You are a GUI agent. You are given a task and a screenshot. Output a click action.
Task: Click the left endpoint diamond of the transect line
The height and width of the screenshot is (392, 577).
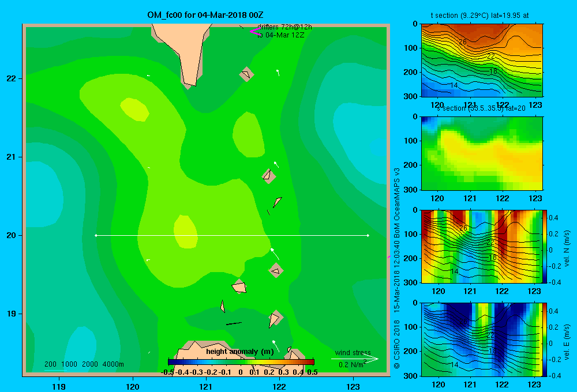pos(96,235)
